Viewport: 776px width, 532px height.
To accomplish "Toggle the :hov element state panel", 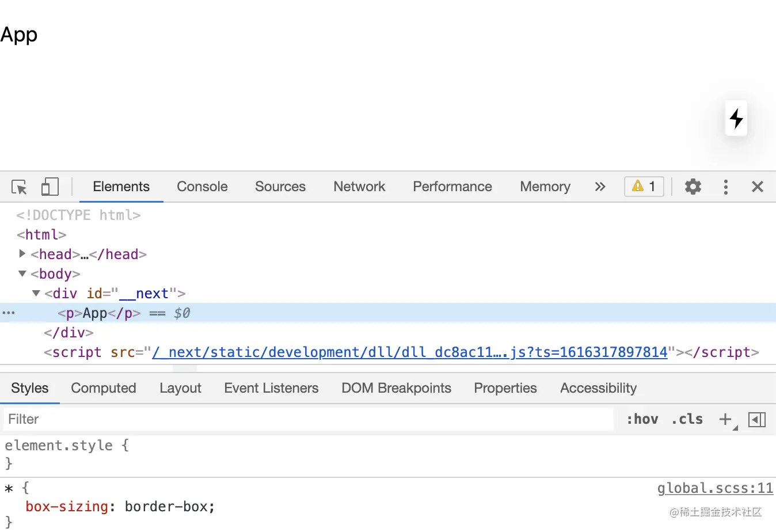I will click(x=642, y=419).
